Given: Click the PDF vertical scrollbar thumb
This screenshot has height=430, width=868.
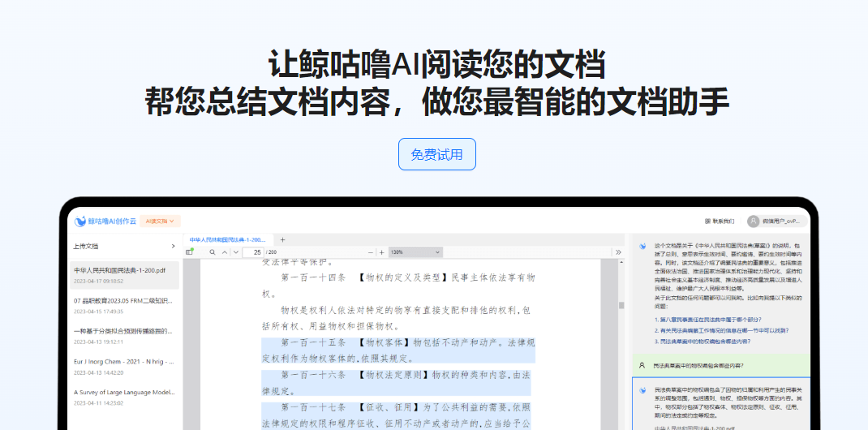Looking at the screenshot, I should (x=621, y=306).
